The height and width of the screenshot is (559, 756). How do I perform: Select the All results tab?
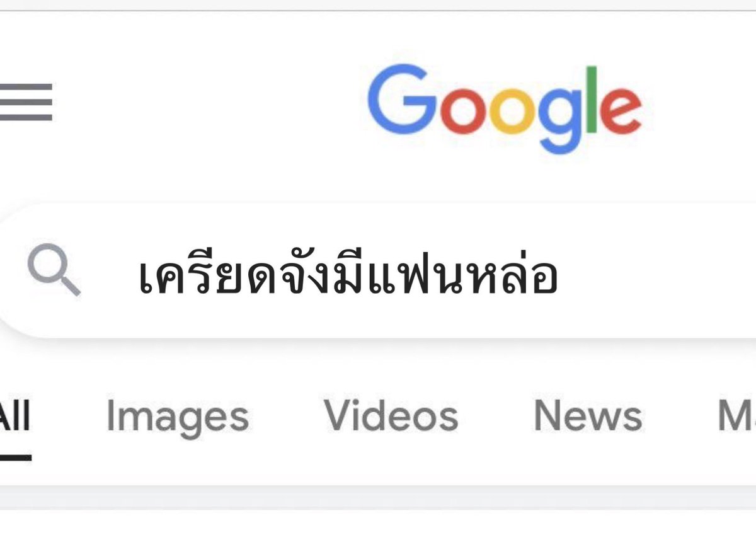(x=14, y=416)
